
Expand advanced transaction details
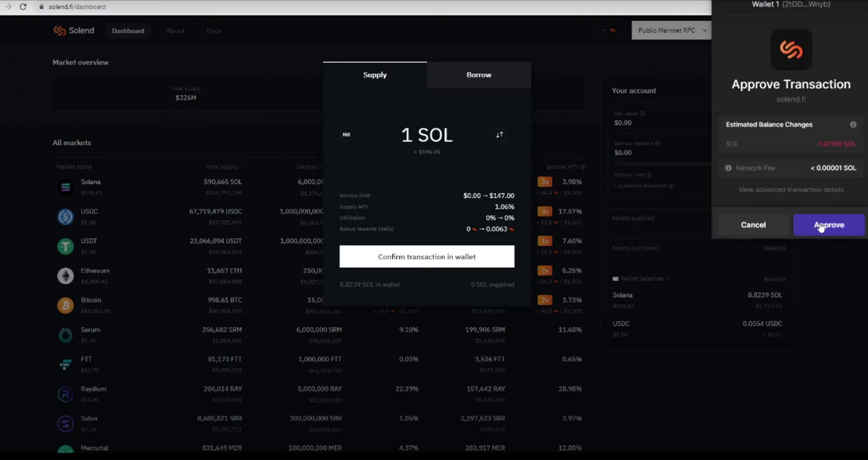(x=791, y=189)
